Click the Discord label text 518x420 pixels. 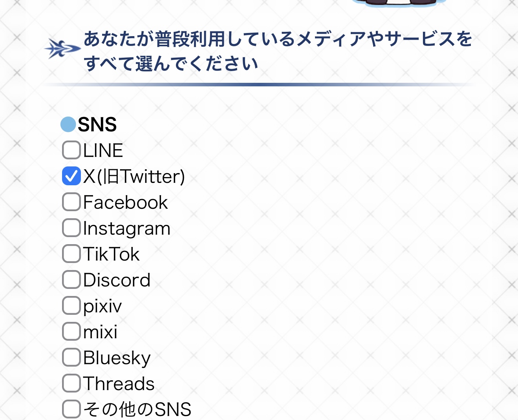pyautogui.click(x=117, y=280)
